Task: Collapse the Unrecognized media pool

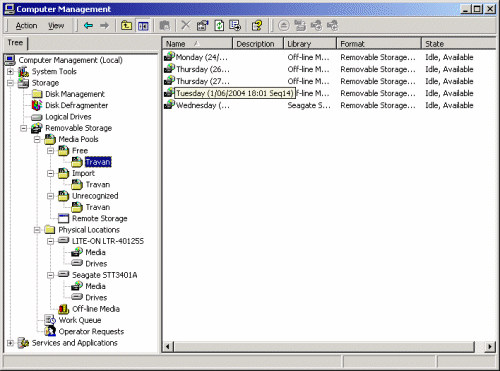Action: tap(50, 196)
